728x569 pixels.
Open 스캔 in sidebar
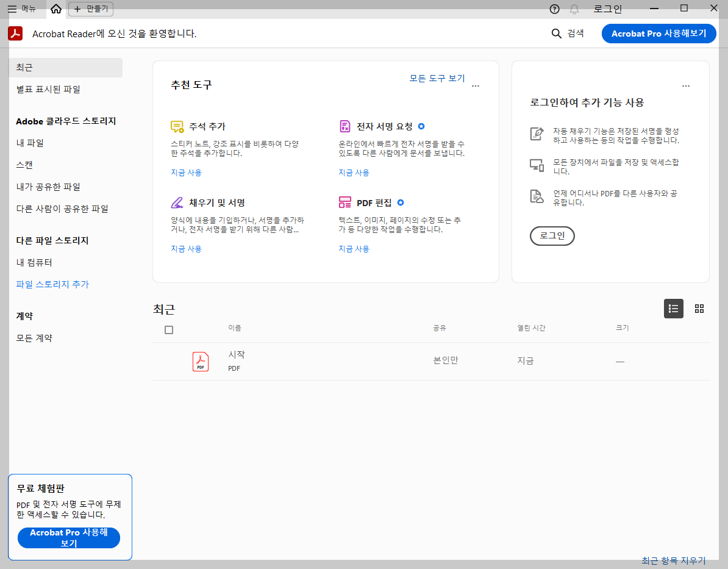(x=24, y=165)
